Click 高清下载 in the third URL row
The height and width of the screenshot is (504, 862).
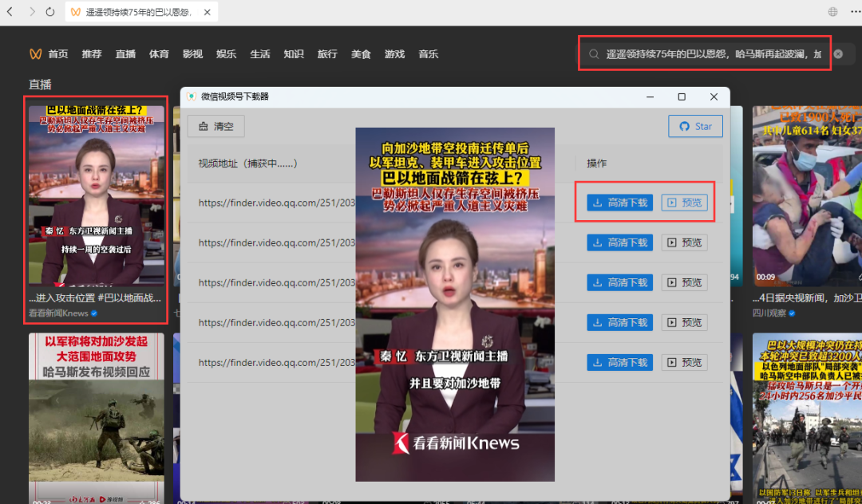pos(619,283)
